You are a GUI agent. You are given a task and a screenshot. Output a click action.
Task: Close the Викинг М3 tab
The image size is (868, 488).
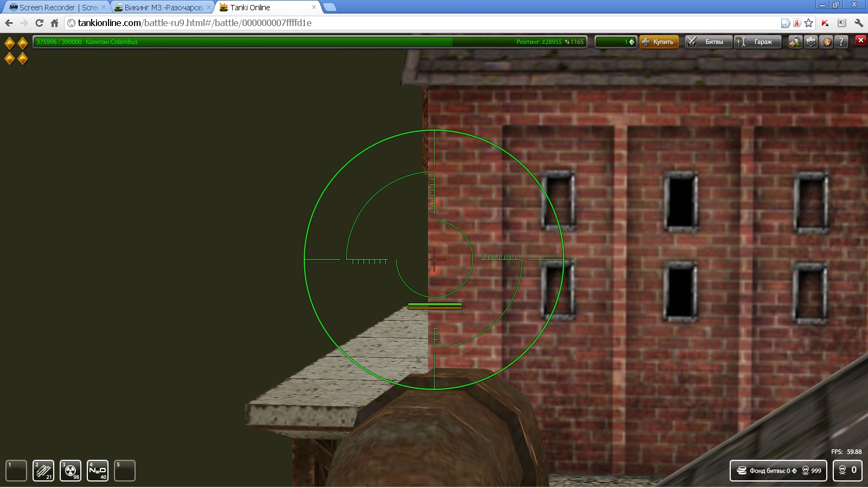coord(208,7)
